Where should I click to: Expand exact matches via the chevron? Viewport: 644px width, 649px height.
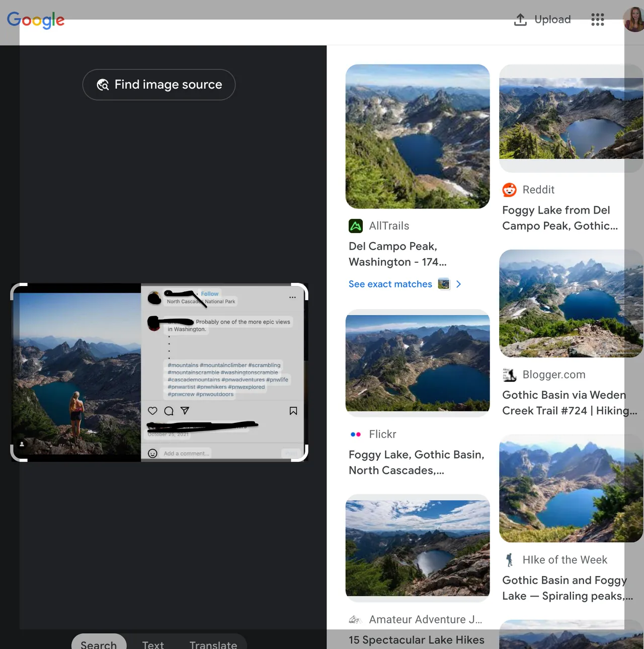(x=458, y=284)
